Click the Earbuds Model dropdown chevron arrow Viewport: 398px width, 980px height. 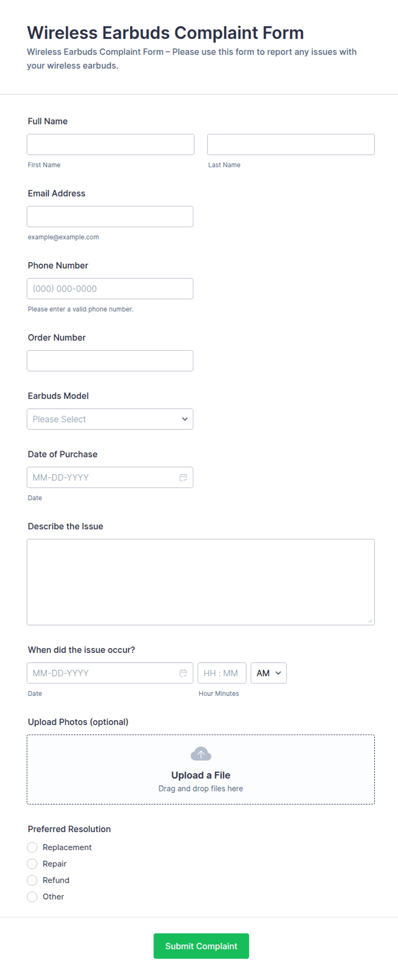pyautogui.click(x=184, y=419)
